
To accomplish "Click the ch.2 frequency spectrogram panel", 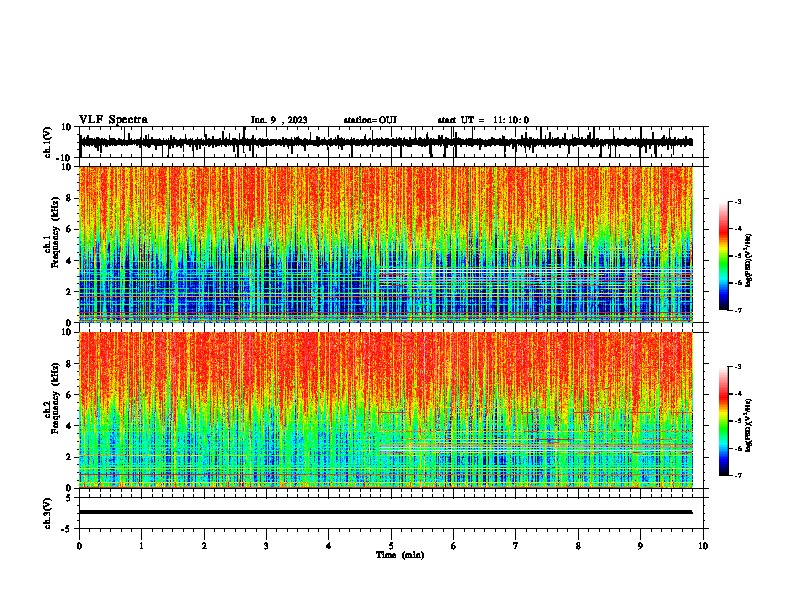I will tap(391, 410).
